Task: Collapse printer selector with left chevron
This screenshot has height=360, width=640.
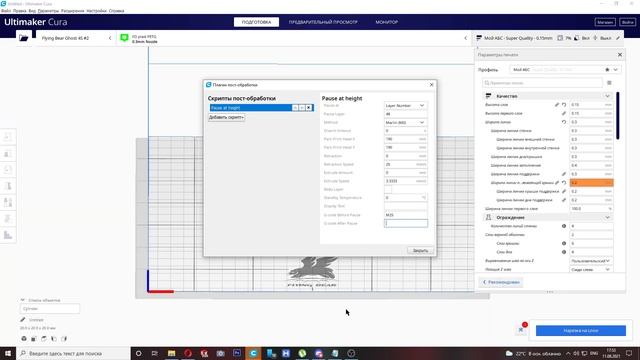Action: tap(110, 38)
